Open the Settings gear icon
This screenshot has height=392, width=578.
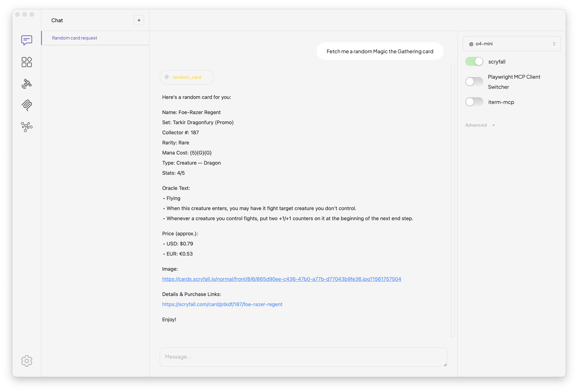[x=26, y=361]
